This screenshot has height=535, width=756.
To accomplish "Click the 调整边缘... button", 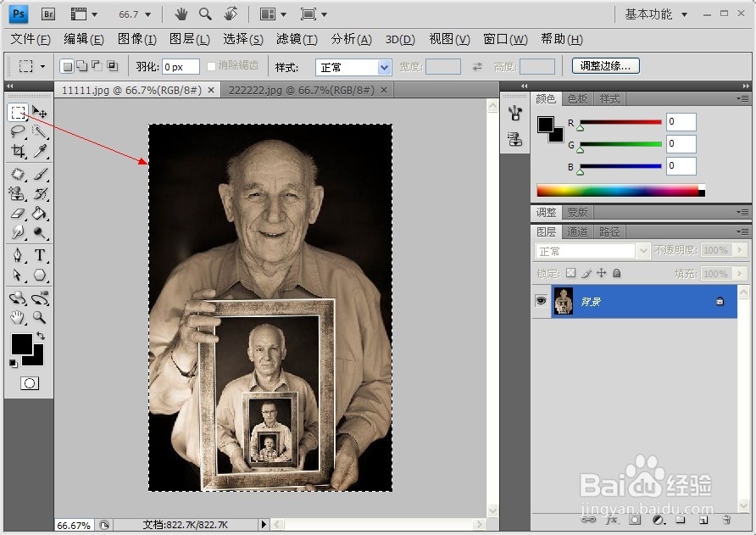I will pos(605,66).
